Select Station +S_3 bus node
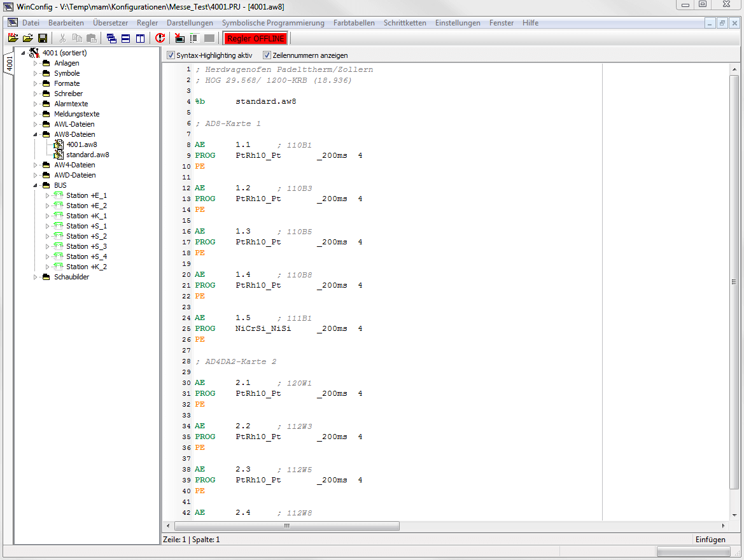The width and height of the screenshot is (744, 560). (x=87, y=246)
